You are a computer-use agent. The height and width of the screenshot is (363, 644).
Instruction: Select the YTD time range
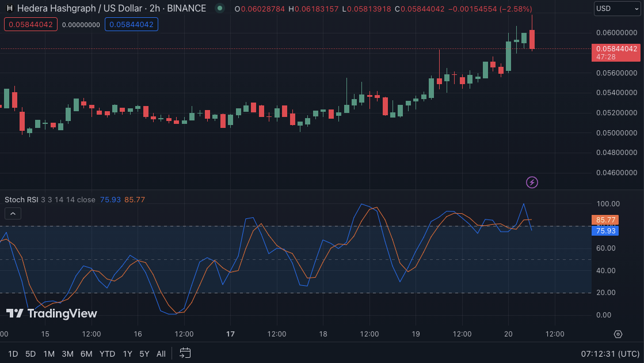(x=107, y=354)
